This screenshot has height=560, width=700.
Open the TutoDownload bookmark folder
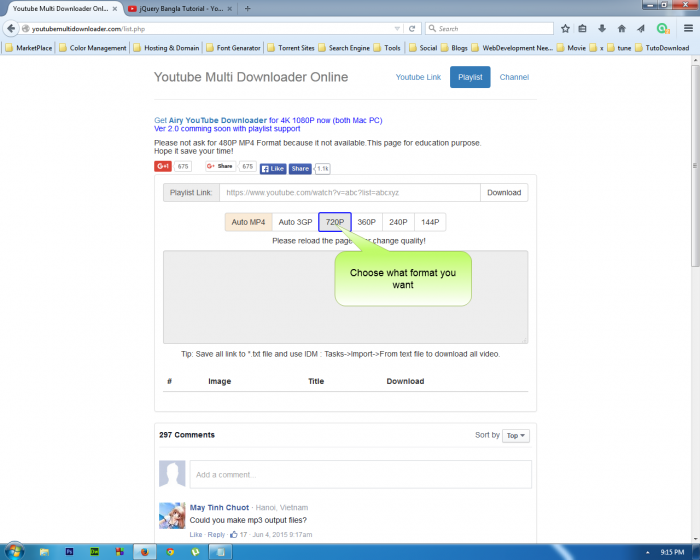(662, 48)
